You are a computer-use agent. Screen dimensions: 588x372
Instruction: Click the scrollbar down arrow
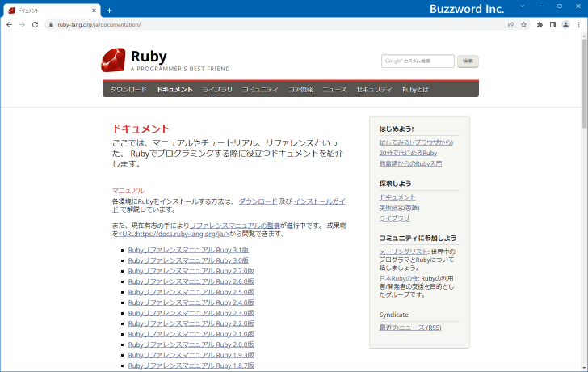point(584,368)
